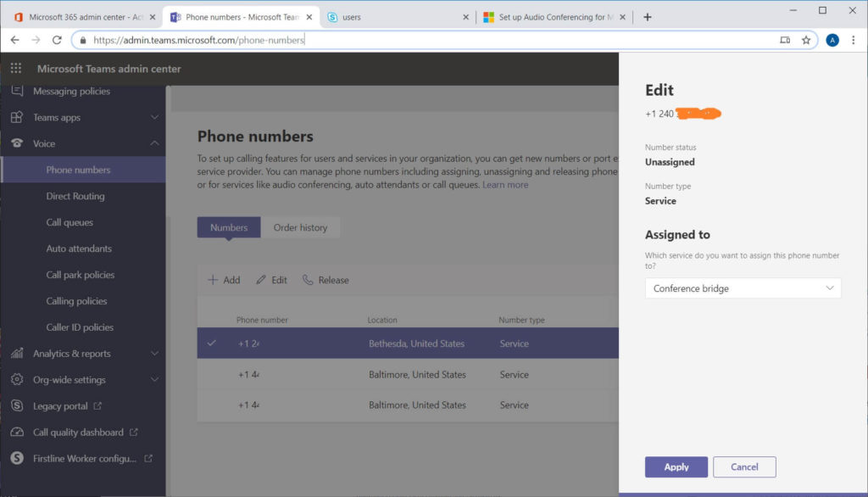Click the Edit button in toolbar
Screen dimensions: 868x497
(x=271, y=280)
